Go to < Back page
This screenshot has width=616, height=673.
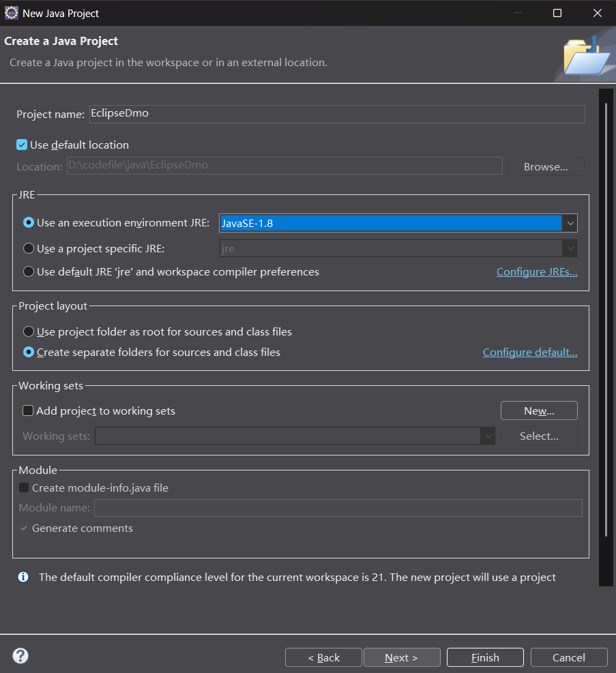pos(323,657)
